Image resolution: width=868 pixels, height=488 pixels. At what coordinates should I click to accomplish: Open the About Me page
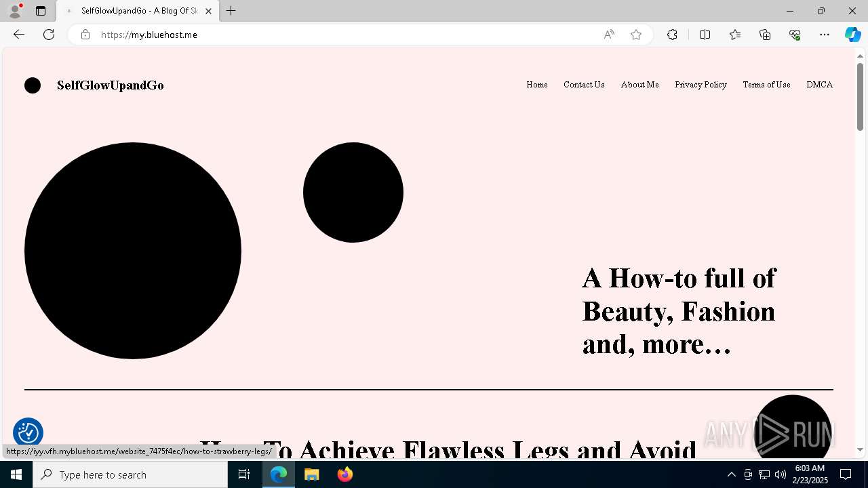[x=639, y=85]
